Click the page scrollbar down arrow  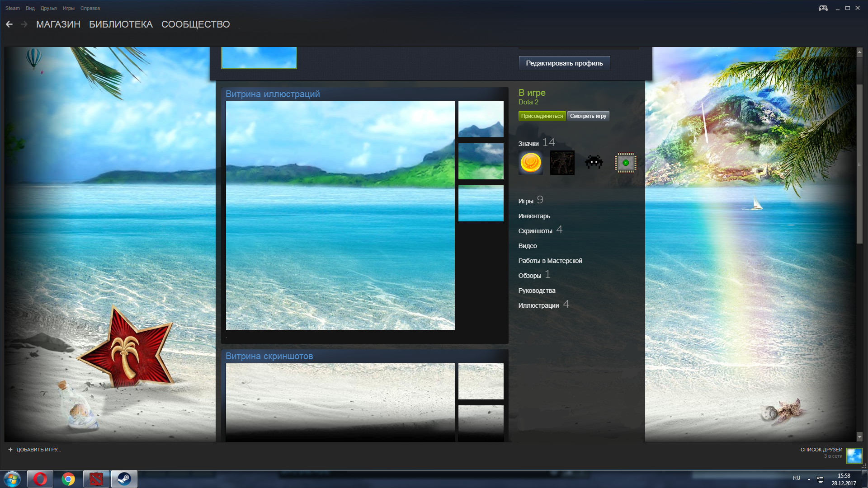tap(859, 437)
